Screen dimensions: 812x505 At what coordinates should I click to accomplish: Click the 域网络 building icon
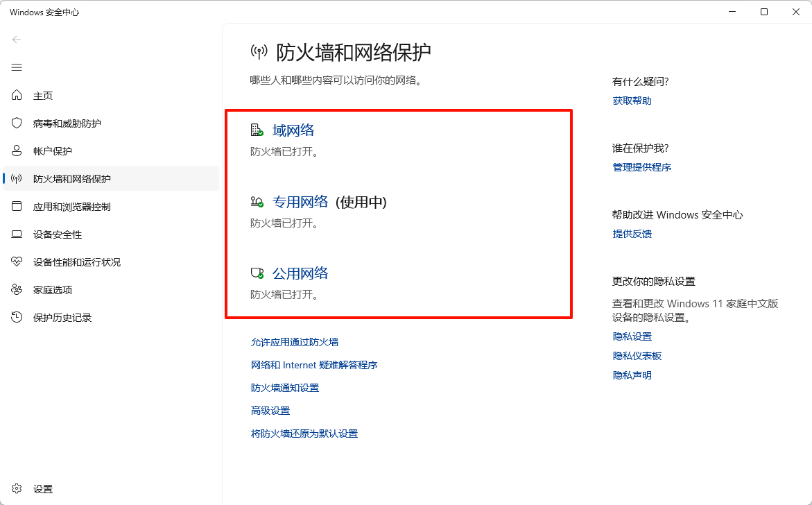click(x=257, y=129)
